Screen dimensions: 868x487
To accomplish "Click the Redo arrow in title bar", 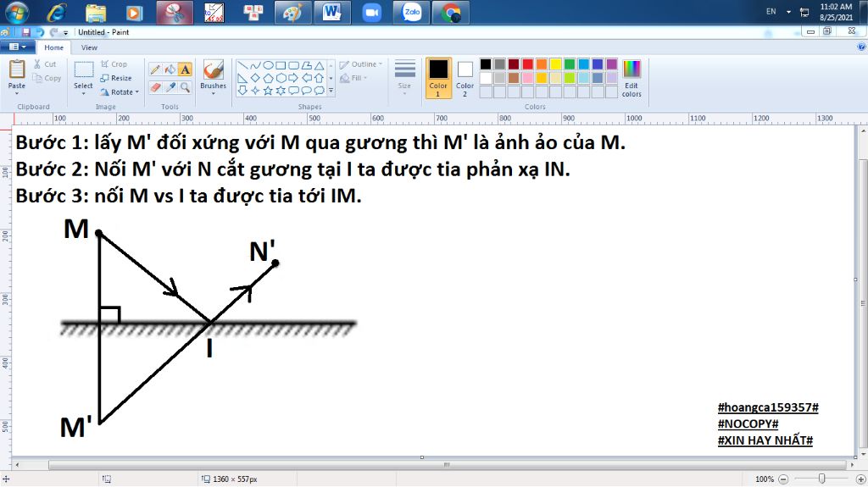I will [x=53, y=33].
